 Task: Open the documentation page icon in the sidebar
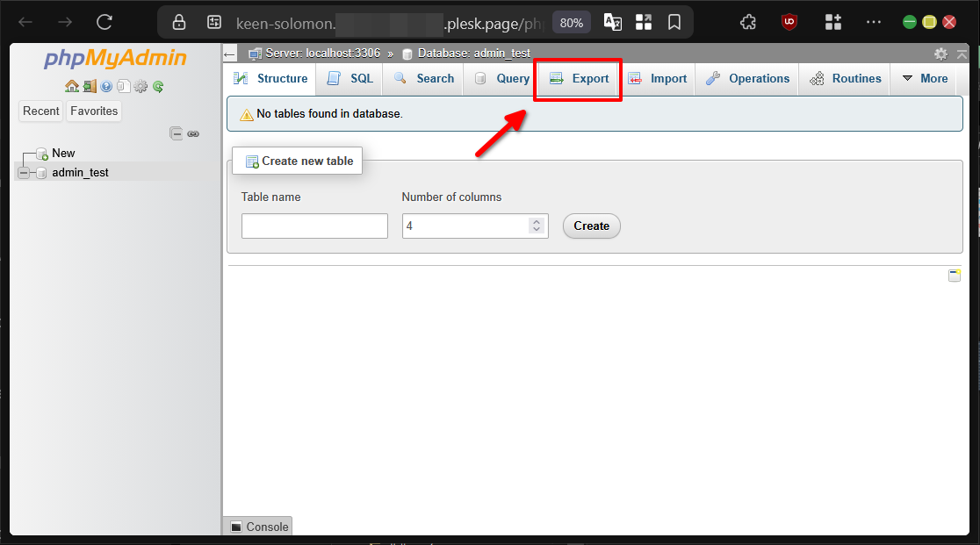(124, 86)
